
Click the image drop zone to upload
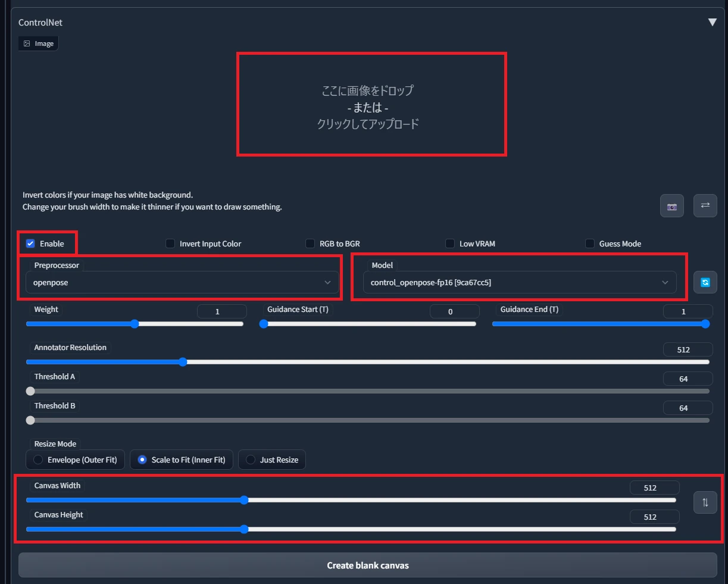click(x=371, y=105)
